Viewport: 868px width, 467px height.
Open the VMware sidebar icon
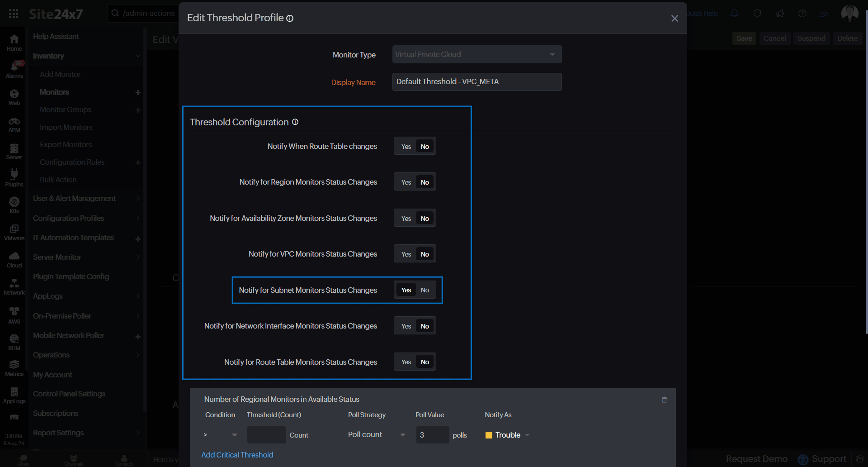click(14, 232)
